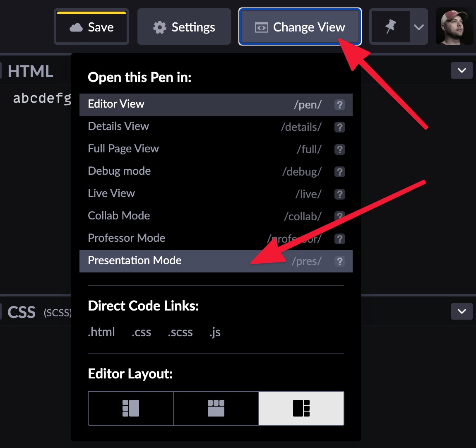
Task: Choose right-side editor layout
Action: [x=301, y=408]
